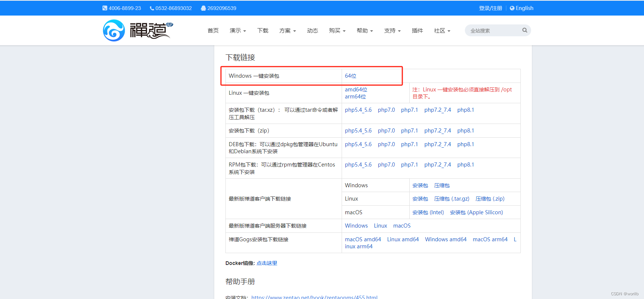
Task: Click the QQ icon beside 2692096539
Action: [203, 8]
